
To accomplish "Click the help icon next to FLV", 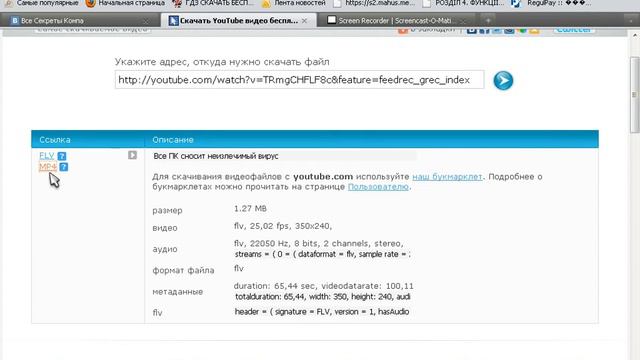I will (62, 156).
